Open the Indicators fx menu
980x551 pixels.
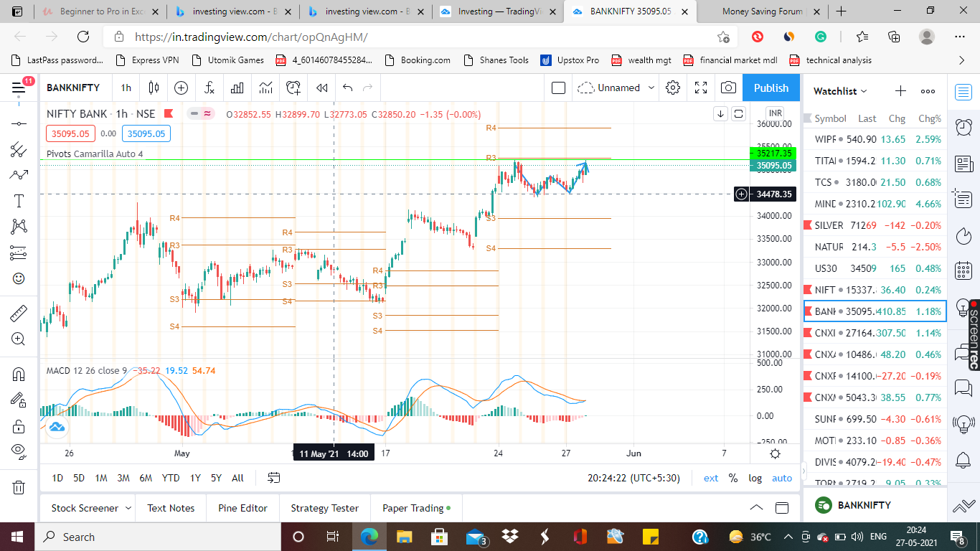[x=209, y=88]
